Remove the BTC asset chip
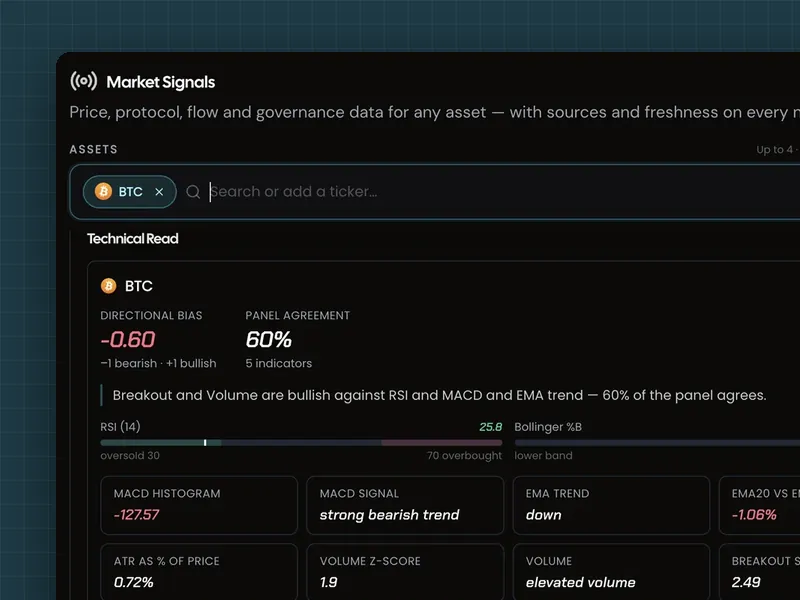This screenshot has height=600, width=800. coord(159,192)
